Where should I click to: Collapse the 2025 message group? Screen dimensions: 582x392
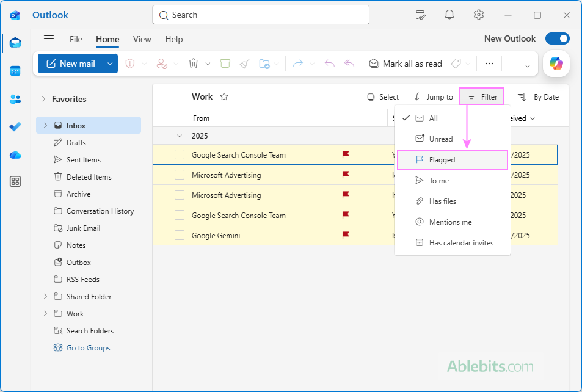click(x=180, y=136)
